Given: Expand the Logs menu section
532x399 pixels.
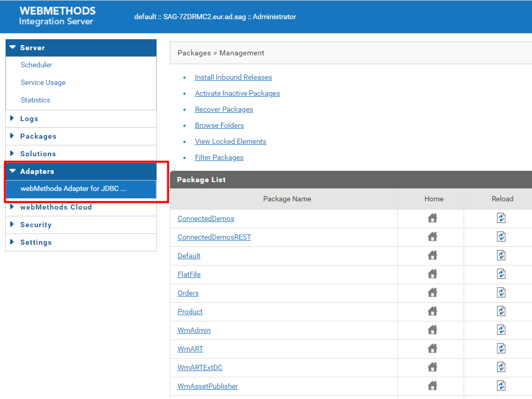Looking at the screenshot, I should point(81,119).
